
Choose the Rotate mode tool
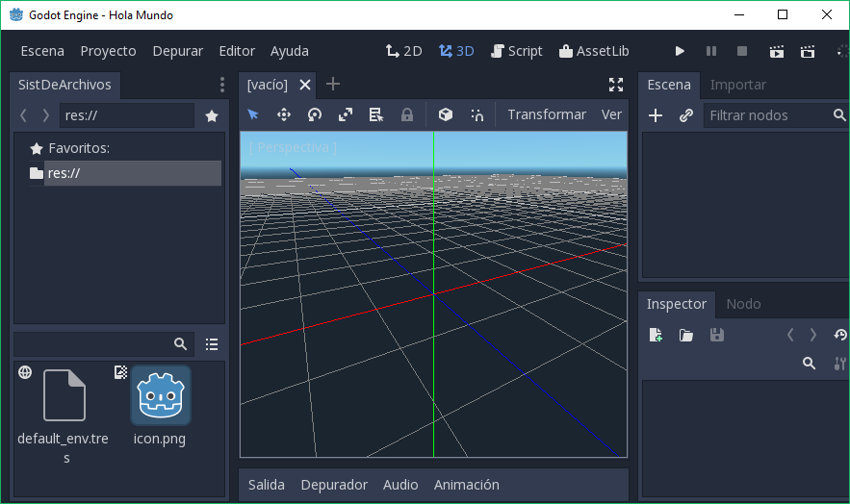pos(315,114)
